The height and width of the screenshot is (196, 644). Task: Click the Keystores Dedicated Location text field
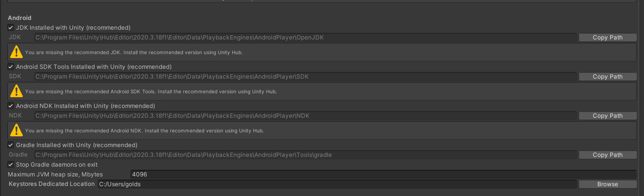(337, 184)
